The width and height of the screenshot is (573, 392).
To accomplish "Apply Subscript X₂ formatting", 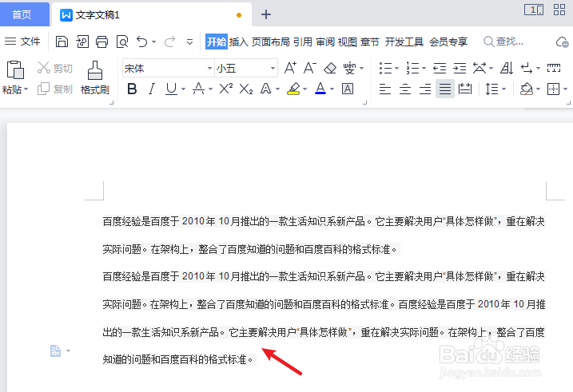I will click(x=246, y=89).
